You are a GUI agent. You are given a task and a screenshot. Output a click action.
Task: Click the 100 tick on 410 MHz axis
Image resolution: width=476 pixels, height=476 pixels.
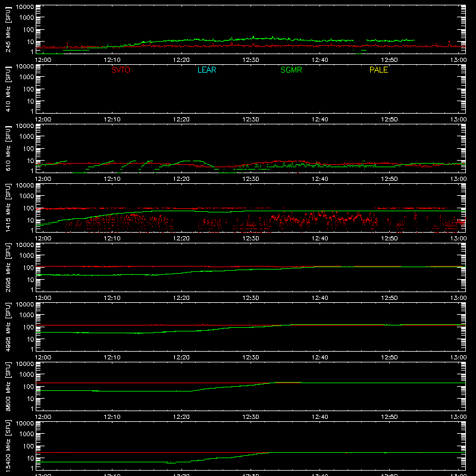tap(29, 89)
